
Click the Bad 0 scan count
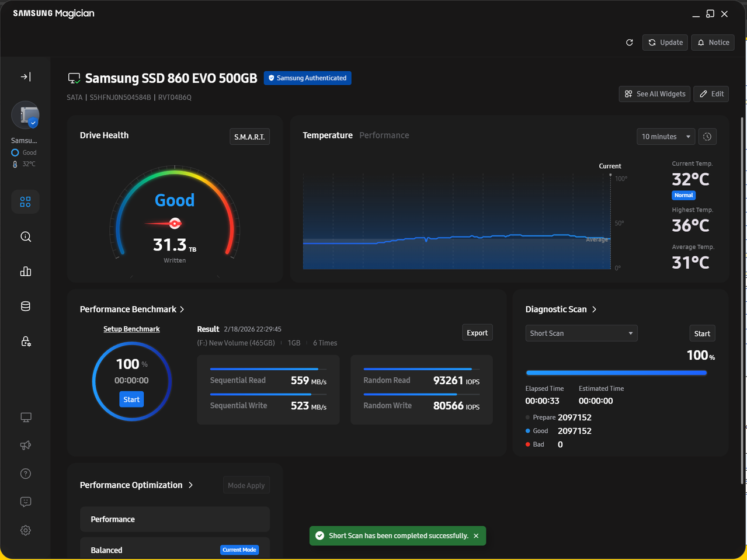(x=560, y=444)
